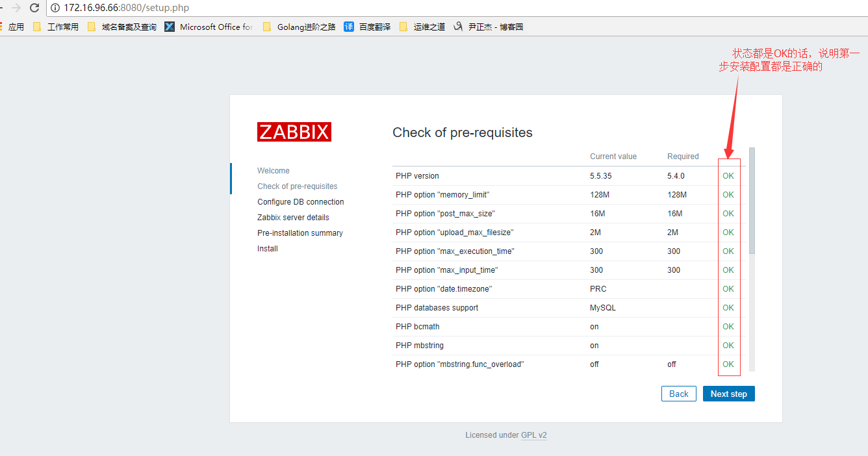The height and width of the screenshot is (456, 868).
Task: Click PHP option "date.timezone" row label
Action: 444,289
